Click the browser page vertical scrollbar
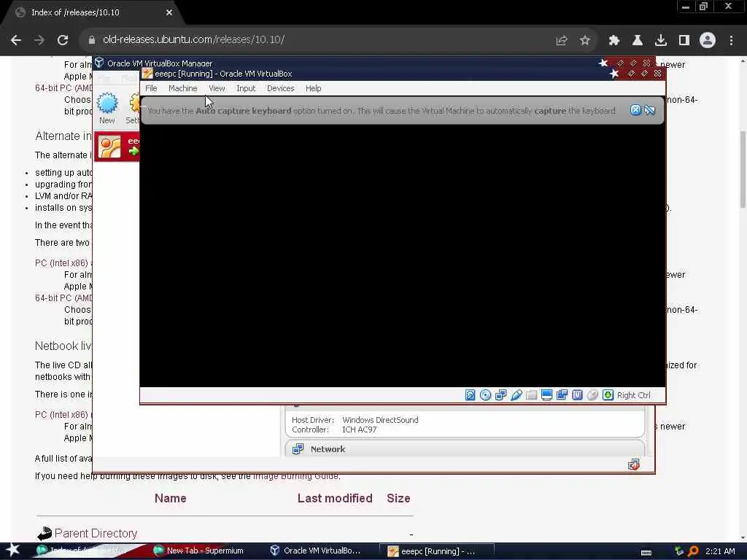The image size is (747, 560). click(x=742, y=169)
